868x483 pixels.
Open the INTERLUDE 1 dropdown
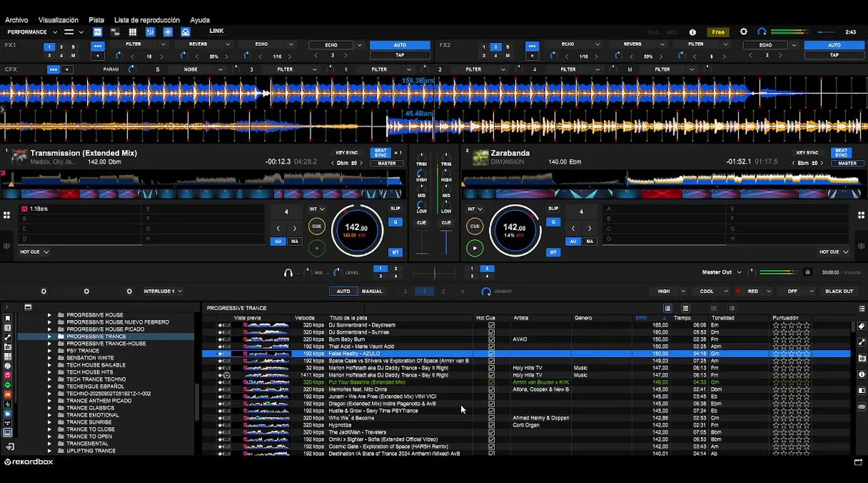point(162,291)
